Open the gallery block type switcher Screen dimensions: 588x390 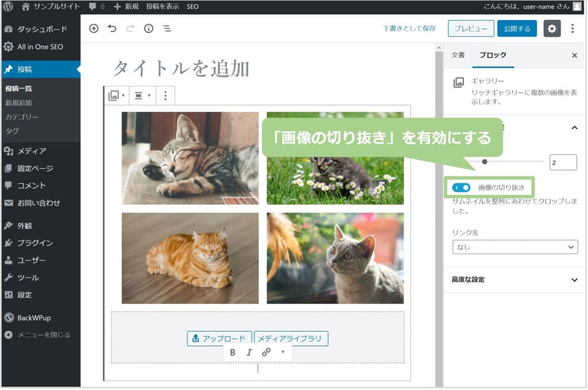coord(117,96)
